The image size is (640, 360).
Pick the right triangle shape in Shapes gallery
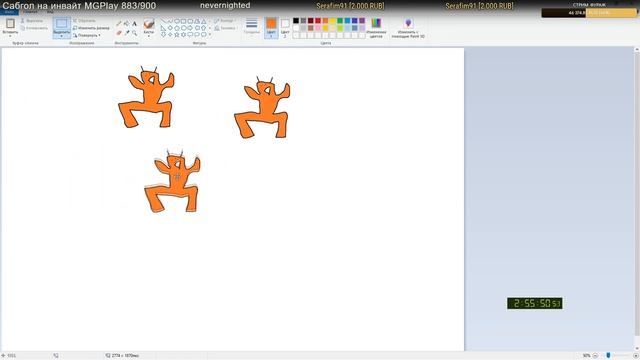click(x=163, y=28)
